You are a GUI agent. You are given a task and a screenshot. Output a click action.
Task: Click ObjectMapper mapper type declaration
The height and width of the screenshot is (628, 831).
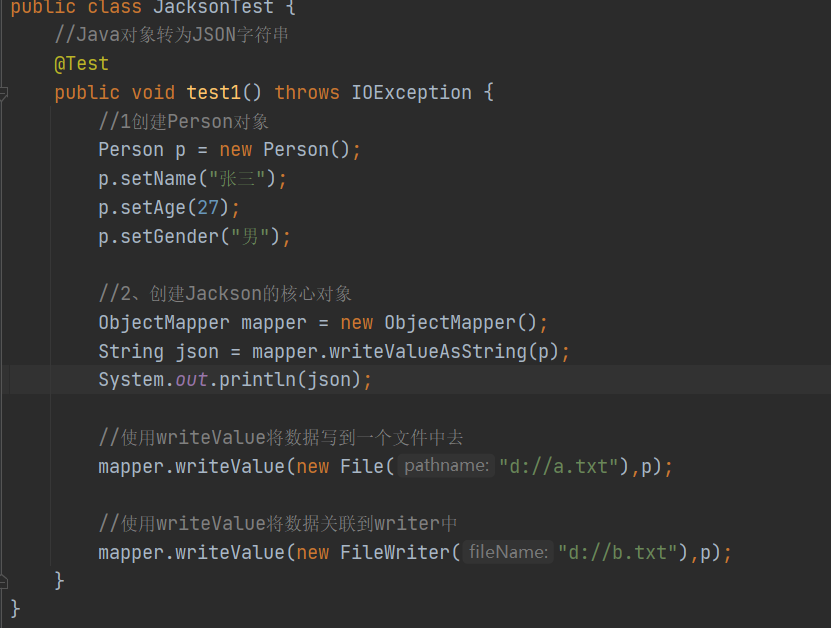coord(202,323)
